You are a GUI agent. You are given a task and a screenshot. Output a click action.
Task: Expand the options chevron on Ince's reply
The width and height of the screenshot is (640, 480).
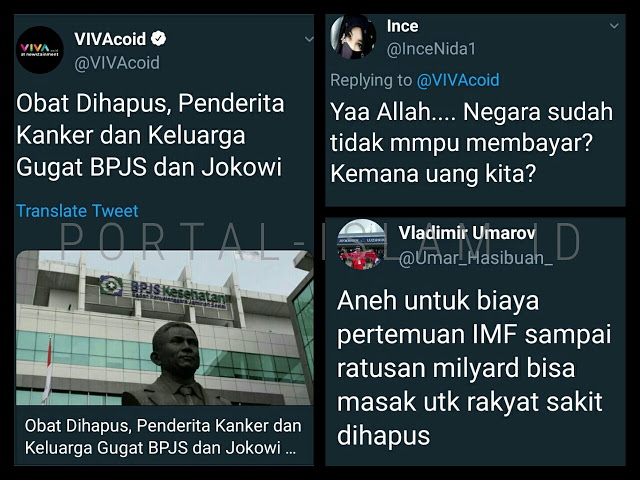tap(614, 26)
